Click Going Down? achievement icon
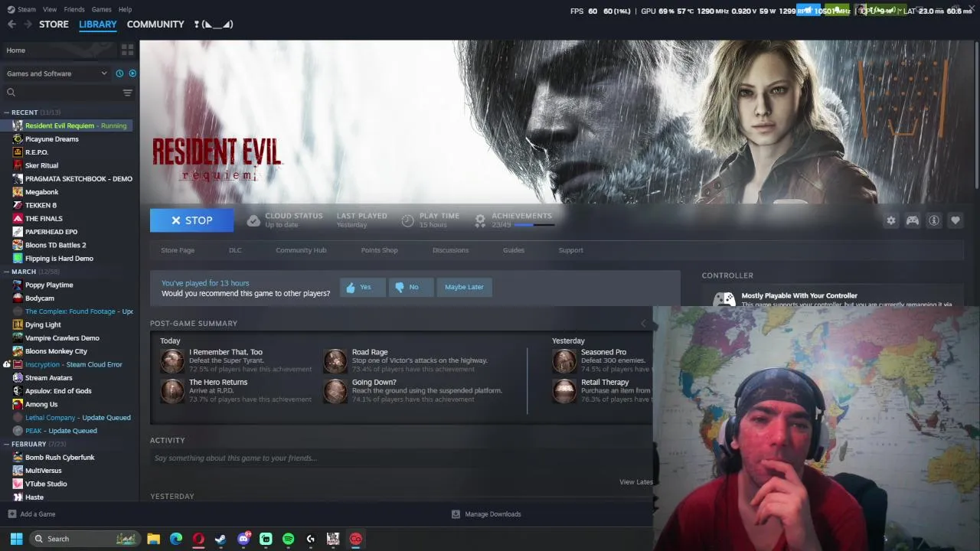The width and height of the screenshot is (980, 551). [335, 390]
